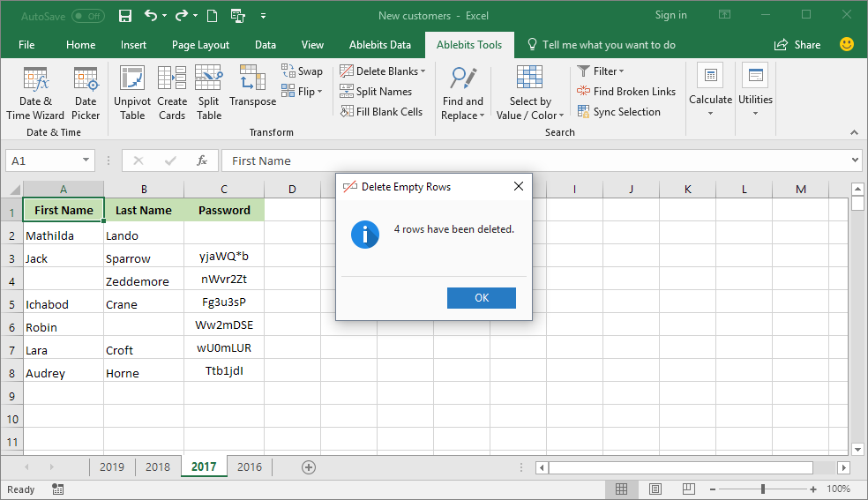868x500 pixels.
Task: Open the Date Picker tool
Action: coord(86,93)
